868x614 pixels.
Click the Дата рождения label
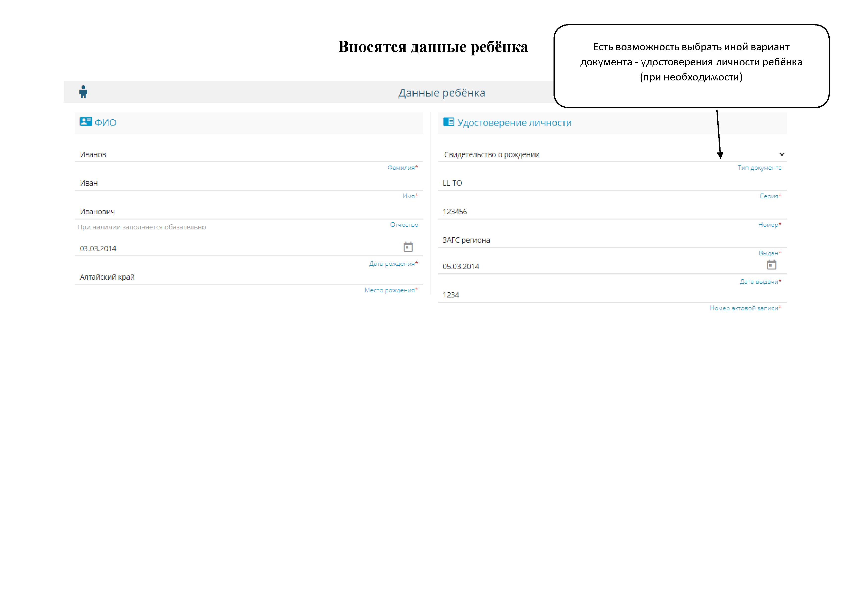click(394, 264)
